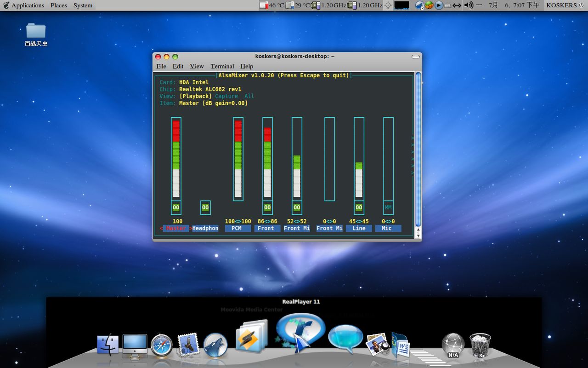This screenshot has height=368, width=588.
Task: Toggle the MM mute box for Mic
Action: [388, 207]
